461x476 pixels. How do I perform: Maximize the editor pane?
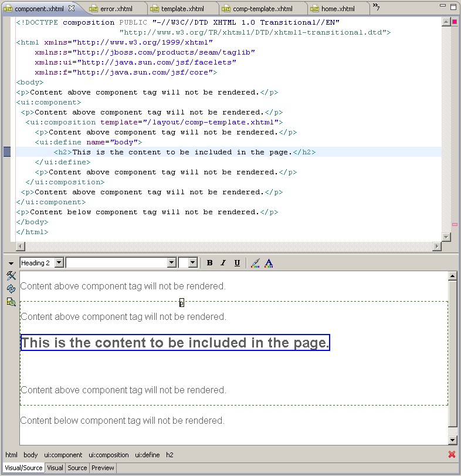pos(453,6)
